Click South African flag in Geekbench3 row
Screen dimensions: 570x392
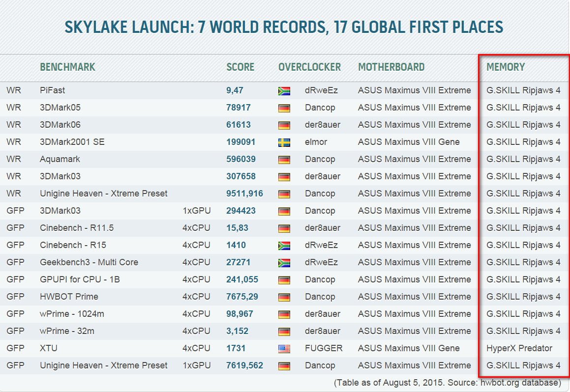click(284, 263)
